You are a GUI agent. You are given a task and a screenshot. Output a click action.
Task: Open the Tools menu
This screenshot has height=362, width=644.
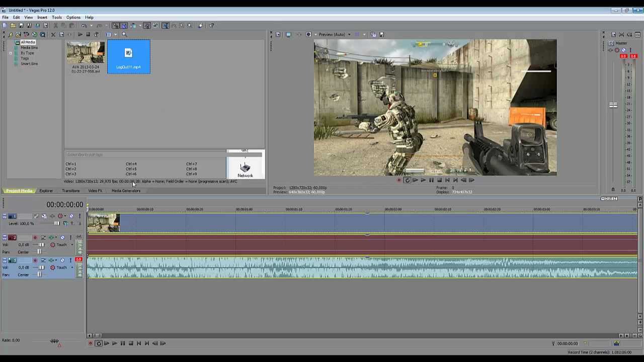57,17
